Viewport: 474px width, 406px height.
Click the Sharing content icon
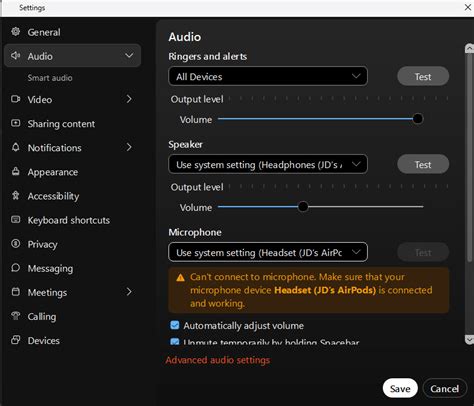[16, 123]
